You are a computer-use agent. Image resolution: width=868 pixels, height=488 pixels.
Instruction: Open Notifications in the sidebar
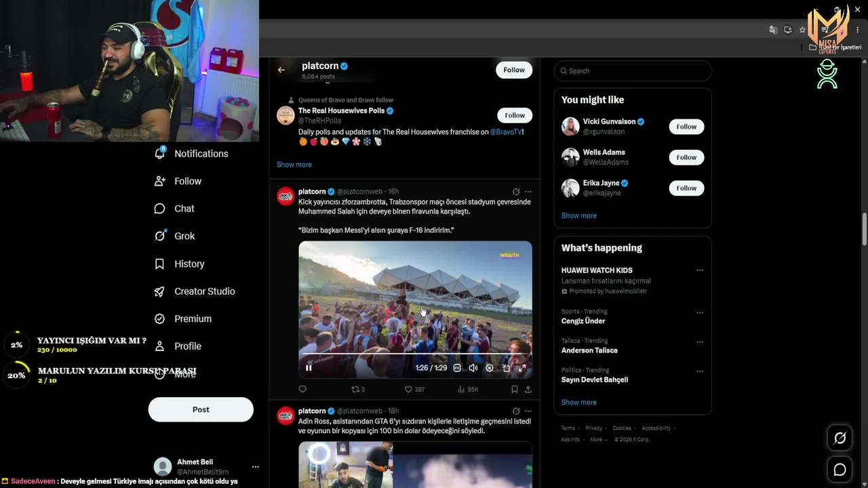(x=191, y=154)
